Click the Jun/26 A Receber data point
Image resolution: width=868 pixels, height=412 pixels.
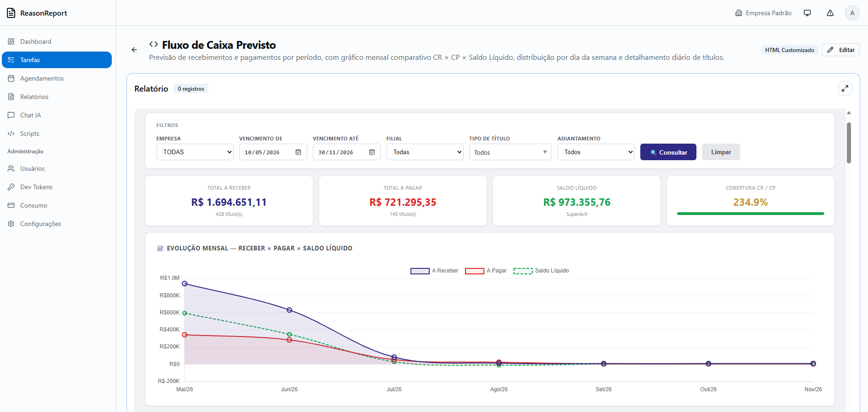tap(289, 310)
